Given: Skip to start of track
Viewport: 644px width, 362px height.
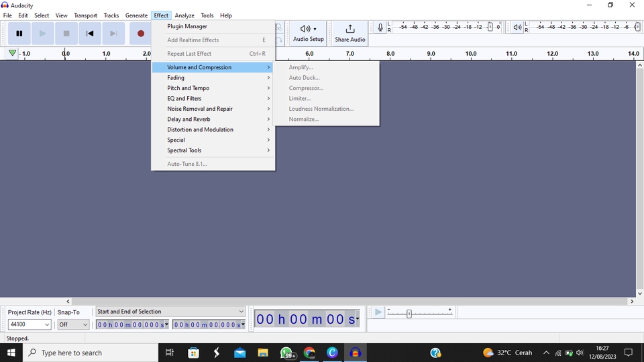Looking at the screenshot, I should (x=89, y=34).
